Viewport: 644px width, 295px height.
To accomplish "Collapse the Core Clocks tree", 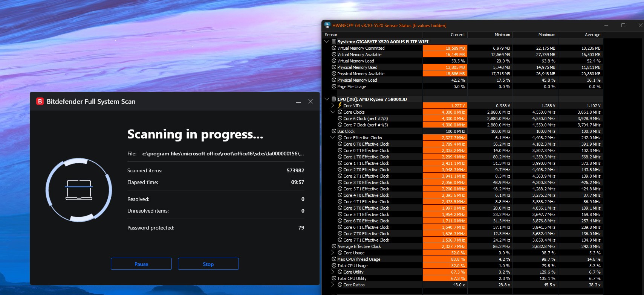I will (333, 112).
